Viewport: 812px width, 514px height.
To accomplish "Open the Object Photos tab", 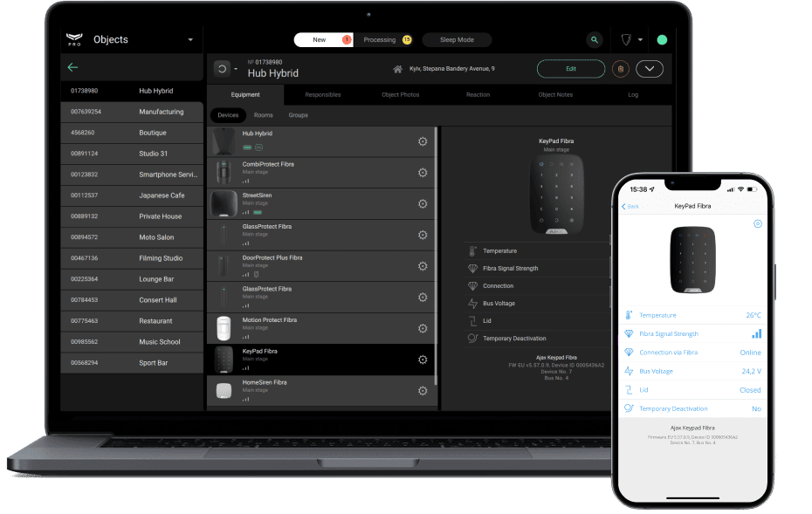I will click(400, 95).
